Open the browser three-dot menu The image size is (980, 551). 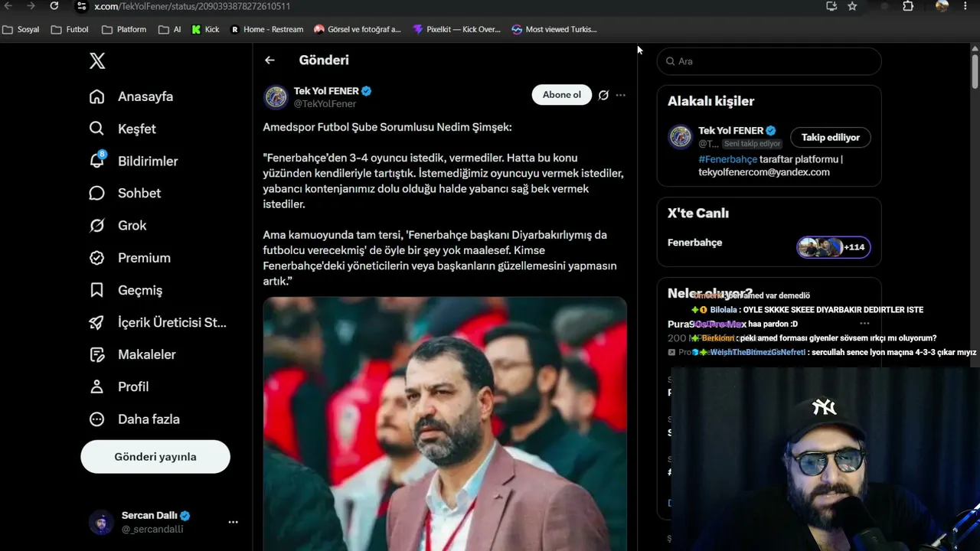(x=966, y=6)
